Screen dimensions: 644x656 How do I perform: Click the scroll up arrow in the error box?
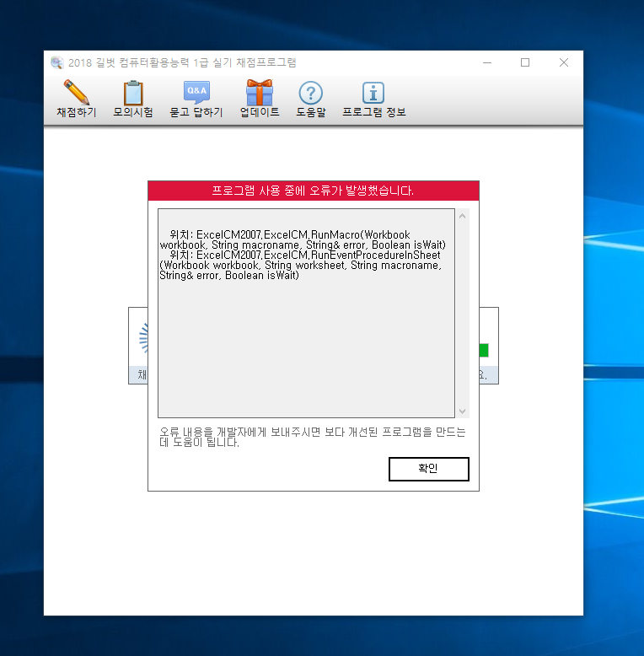tap(462, 215)
